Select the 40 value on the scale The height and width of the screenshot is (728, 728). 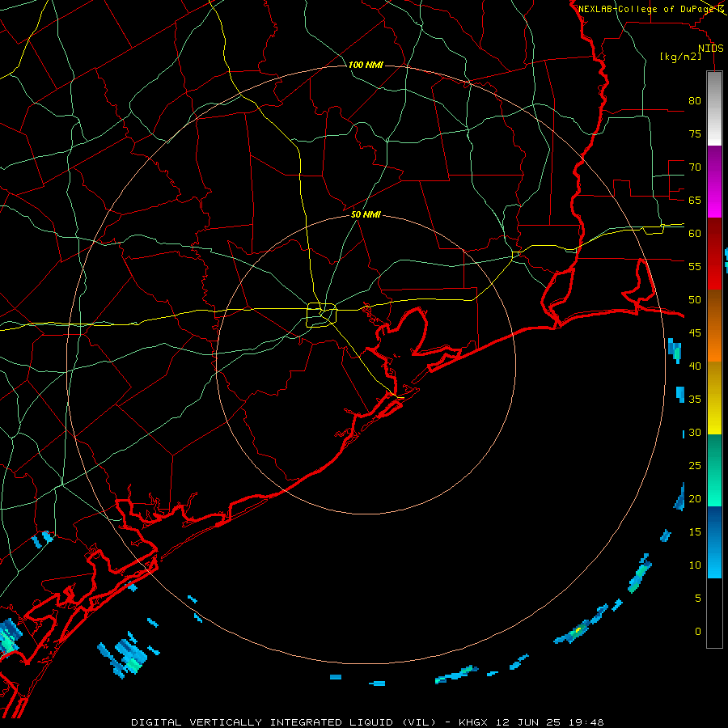[695, 366]
